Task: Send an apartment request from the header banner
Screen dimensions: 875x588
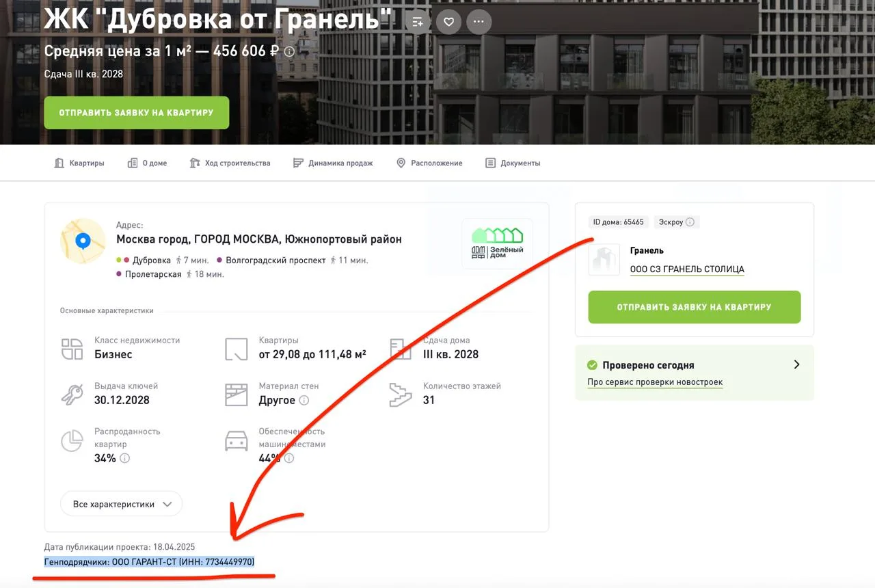Action: coord(137,113)
